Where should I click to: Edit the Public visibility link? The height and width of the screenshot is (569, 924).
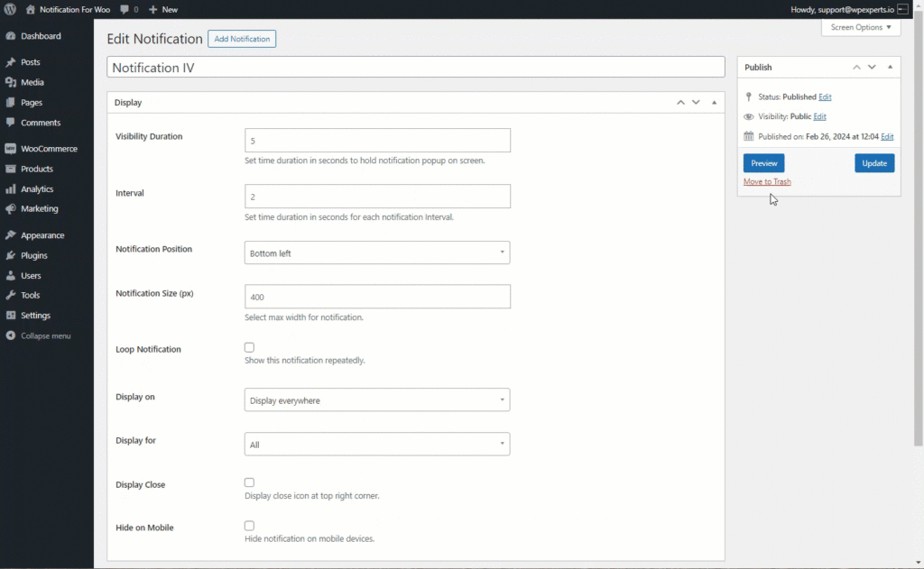coord(819,116)
